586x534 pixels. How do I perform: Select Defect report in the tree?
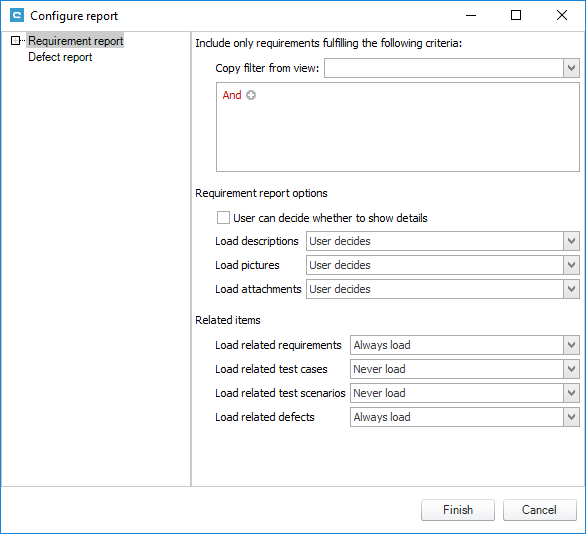point(60,57)
